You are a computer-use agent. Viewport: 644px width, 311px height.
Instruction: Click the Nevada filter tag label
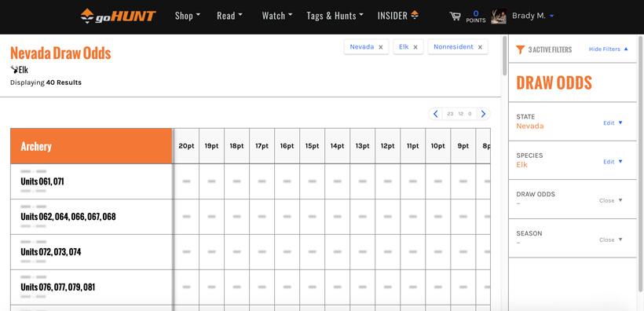[362, 47]
